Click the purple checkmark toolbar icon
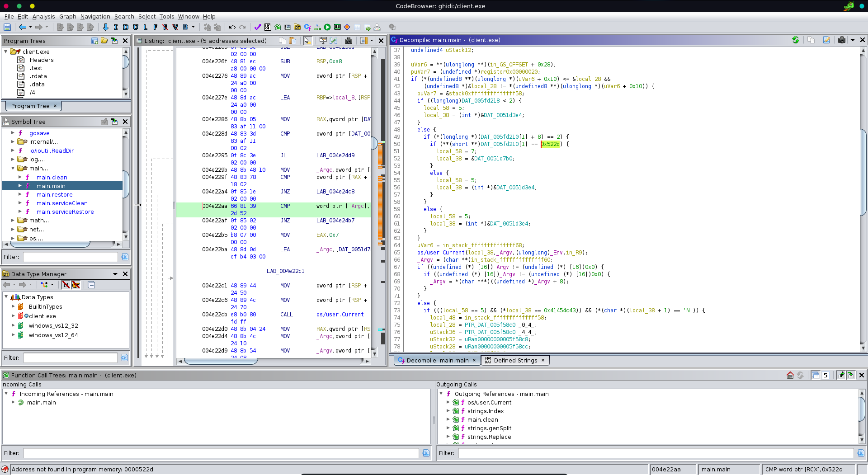The width and height of the screenshot is (868, 475). click(258, 27)
